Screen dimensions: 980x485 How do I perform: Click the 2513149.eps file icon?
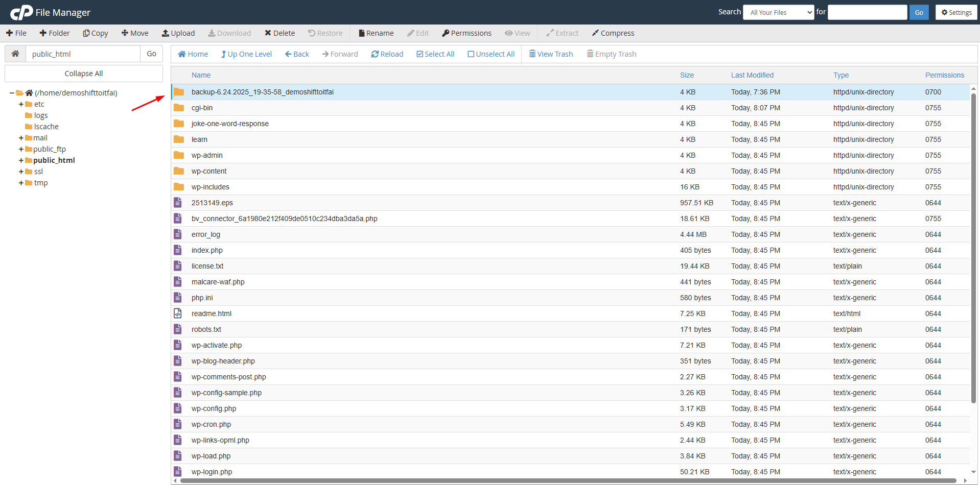178,203
